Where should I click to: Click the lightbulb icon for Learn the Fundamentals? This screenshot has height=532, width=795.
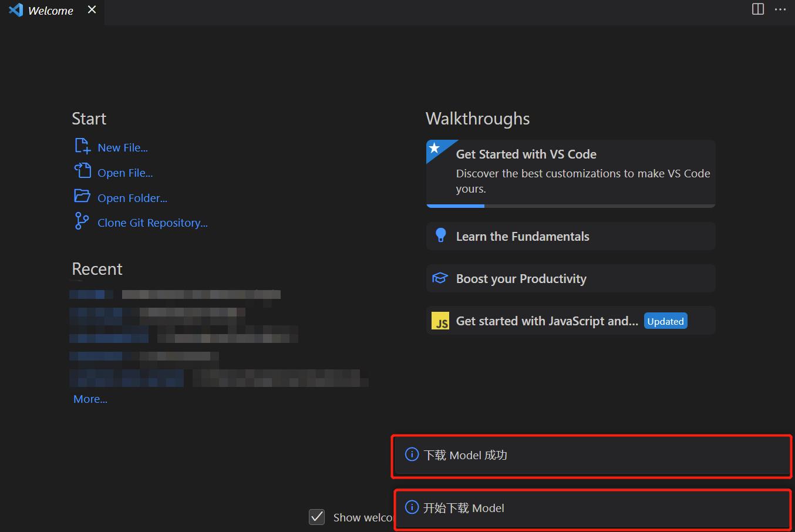tap(440, 235)
